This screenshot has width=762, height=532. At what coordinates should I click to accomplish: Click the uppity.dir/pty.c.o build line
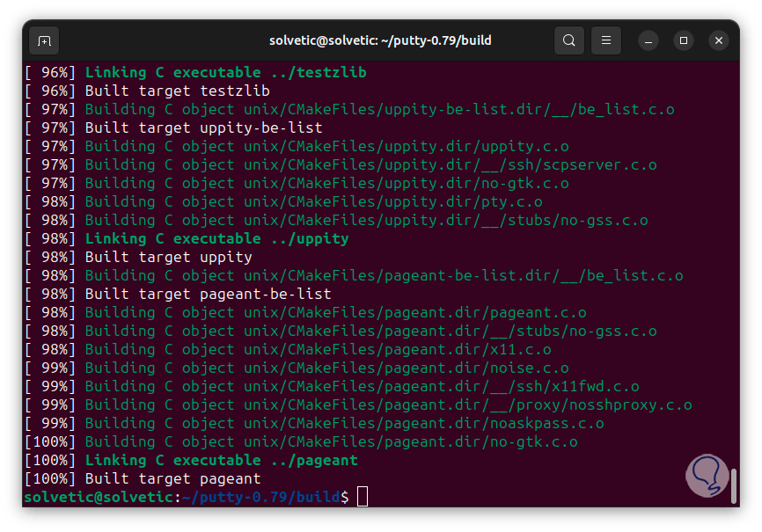(284, 201)
